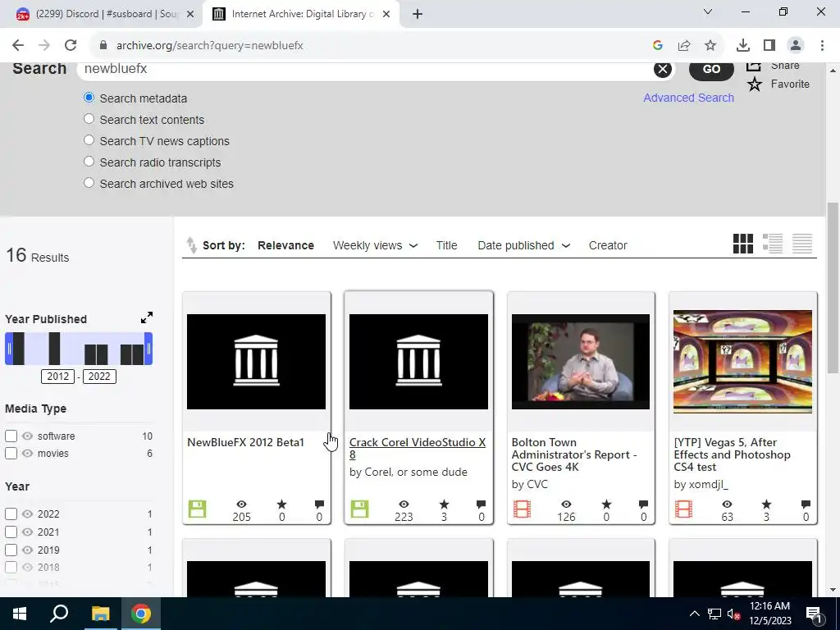Click the left year range slider handle
Screen dimensions: 840x630
click(8, 349)
